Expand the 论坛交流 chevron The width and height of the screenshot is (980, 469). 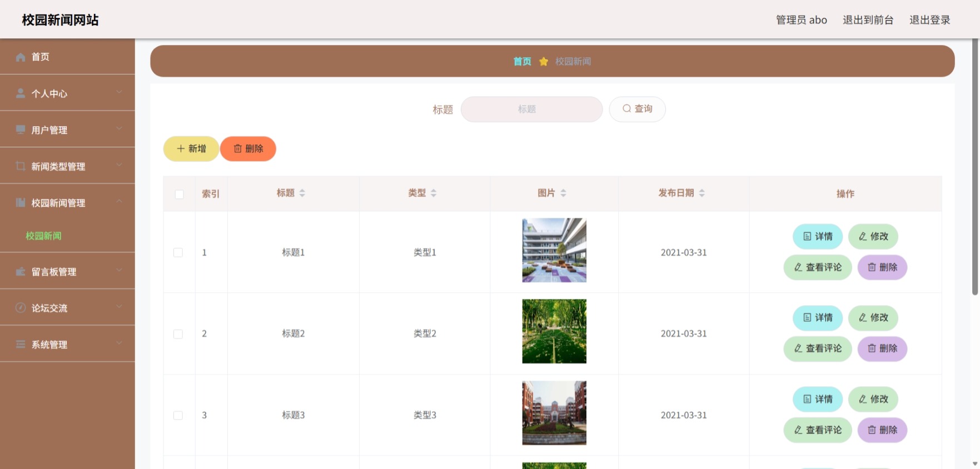[119, 306]
